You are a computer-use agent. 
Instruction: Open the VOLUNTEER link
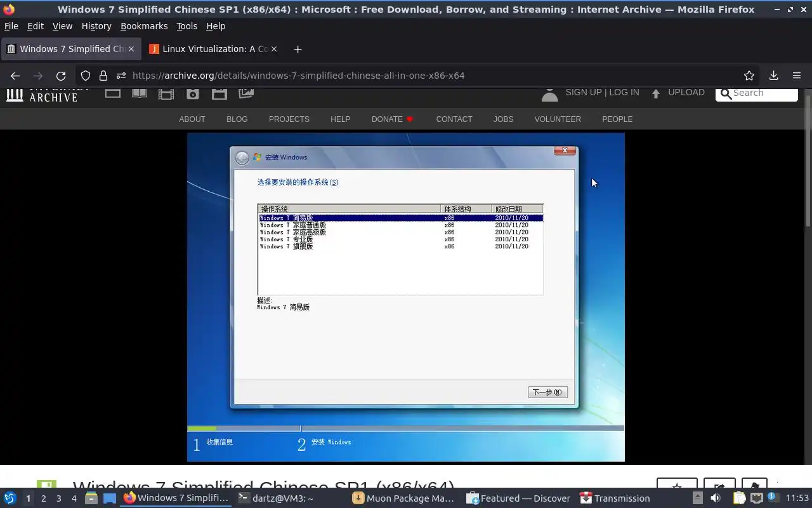click(x=558, y=119)
